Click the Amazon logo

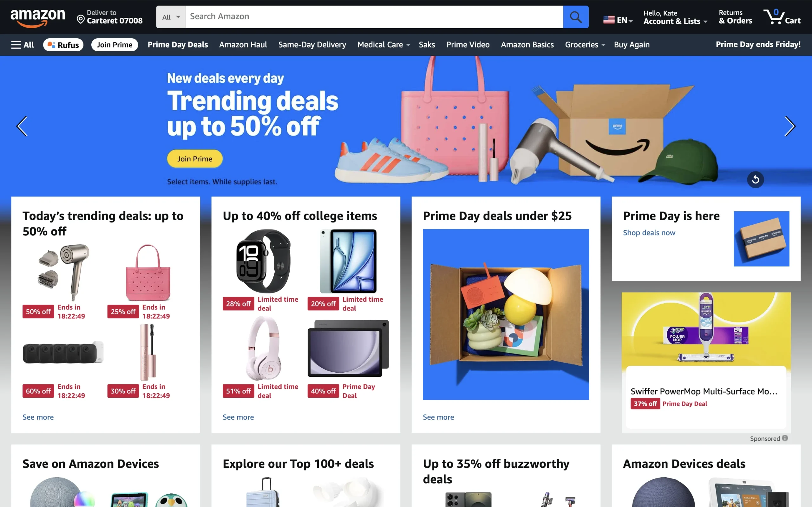(x=38, y=17)
